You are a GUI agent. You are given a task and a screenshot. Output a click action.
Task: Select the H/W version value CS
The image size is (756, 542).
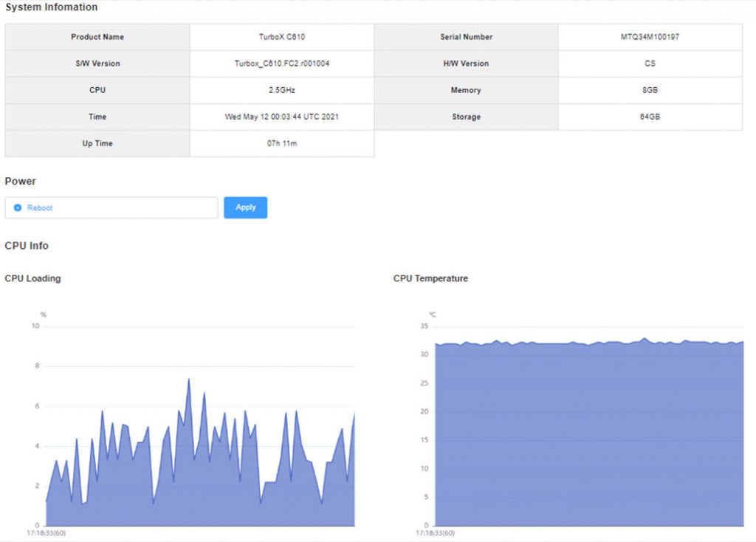coord(650,64)
